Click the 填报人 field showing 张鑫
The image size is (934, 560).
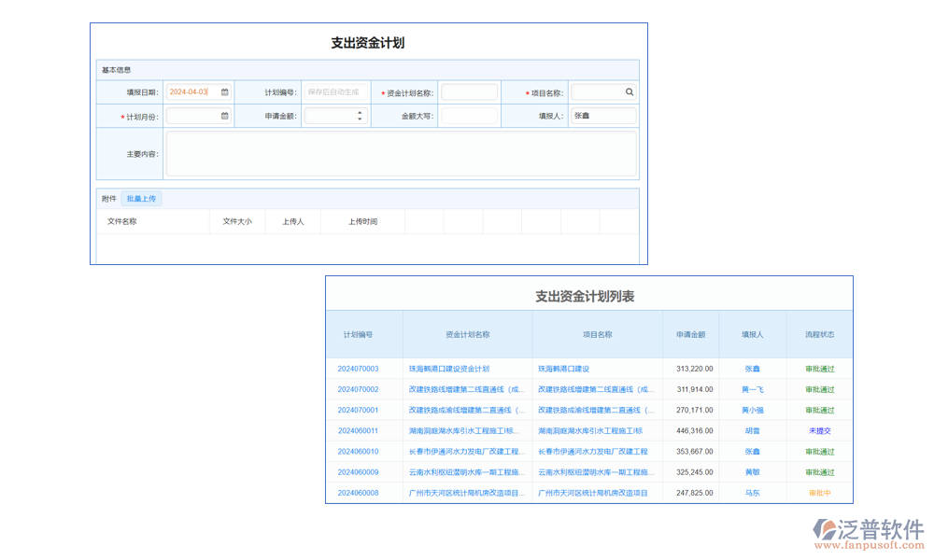603,117
